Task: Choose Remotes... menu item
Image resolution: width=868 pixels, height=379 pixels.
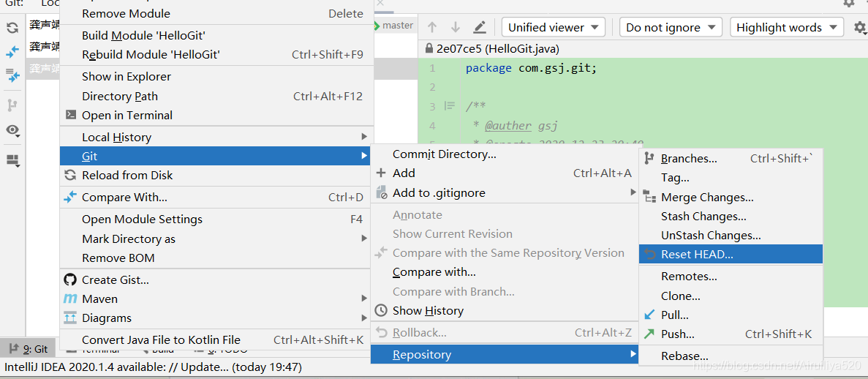Action: click(x=731, y=277)
